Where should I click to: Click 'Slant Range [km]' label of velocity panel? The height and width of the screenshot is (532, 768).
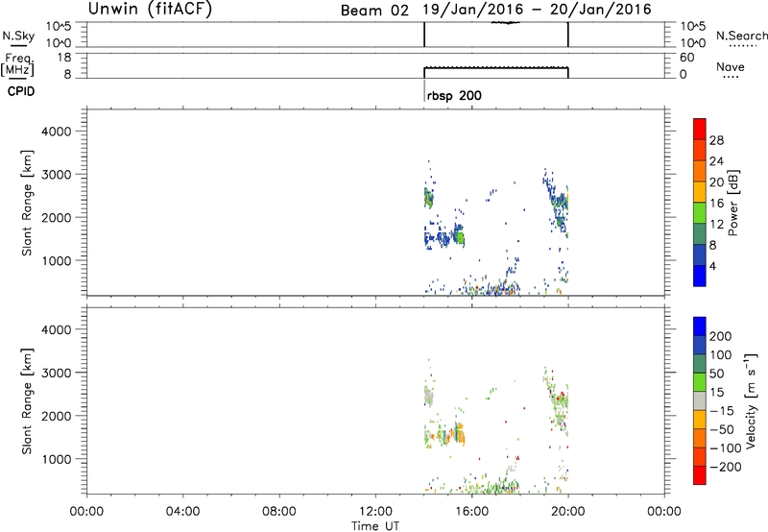click(27, 401)
